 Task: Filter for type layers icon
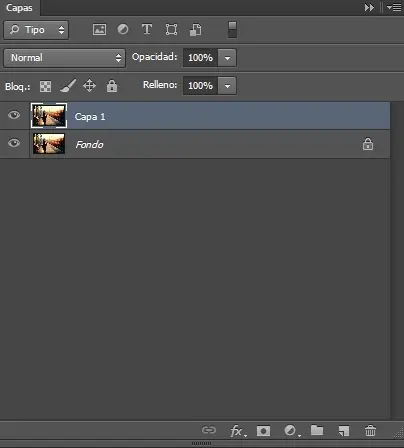[x=147, y=29]
